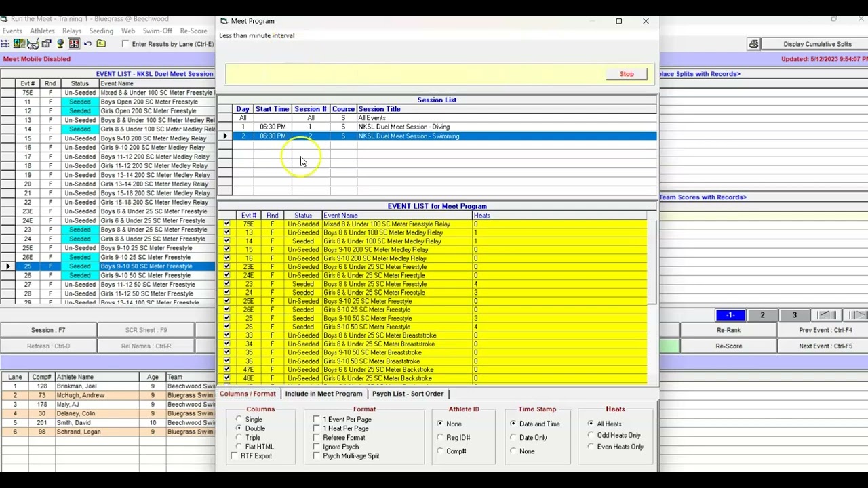
Task: Select heat 3 button
Action: pyautogui.click(x=794, y=315)
